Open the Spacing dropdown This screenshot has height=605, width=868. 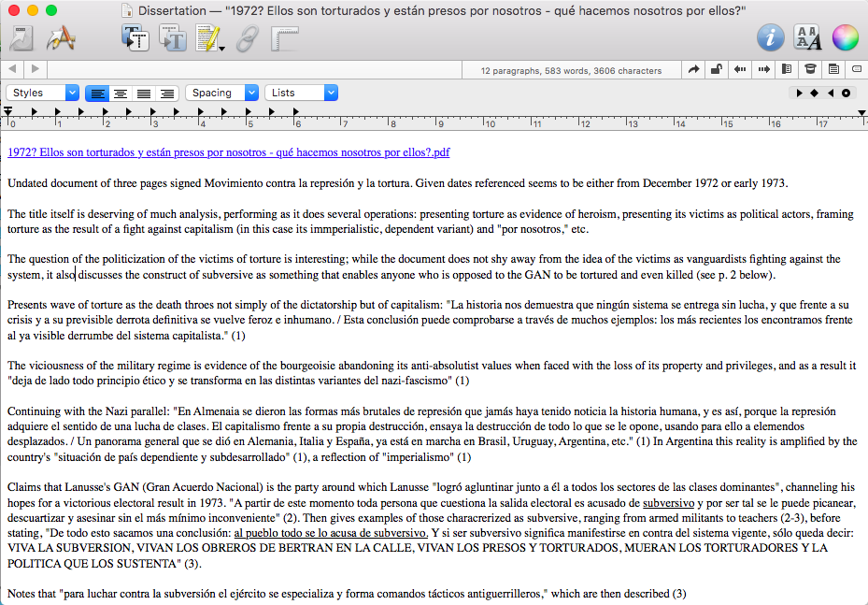coord(222,93)
